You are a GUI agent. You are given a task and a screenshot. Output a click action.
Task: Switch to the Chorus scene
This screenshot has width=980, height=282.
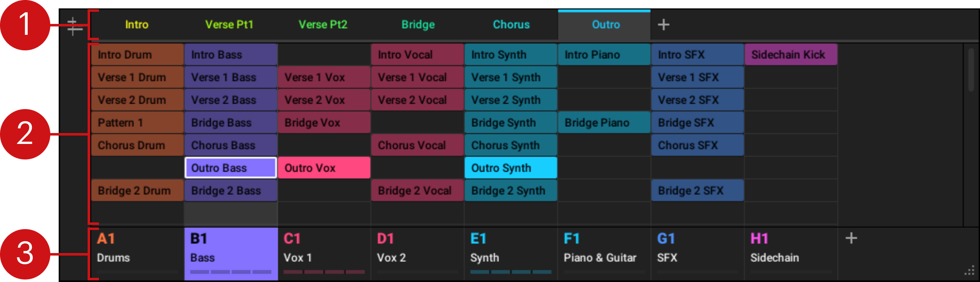[511, 25]
